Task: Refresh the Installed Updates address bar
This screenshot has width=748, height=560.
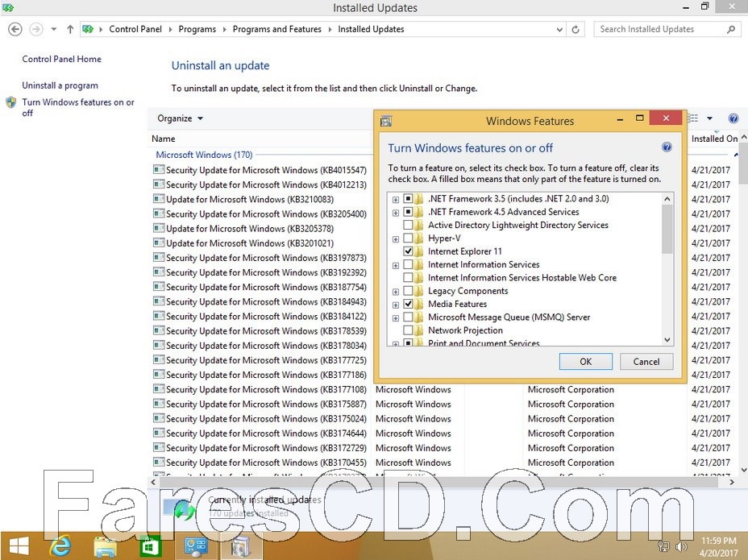Action: (x=576, y=30)
